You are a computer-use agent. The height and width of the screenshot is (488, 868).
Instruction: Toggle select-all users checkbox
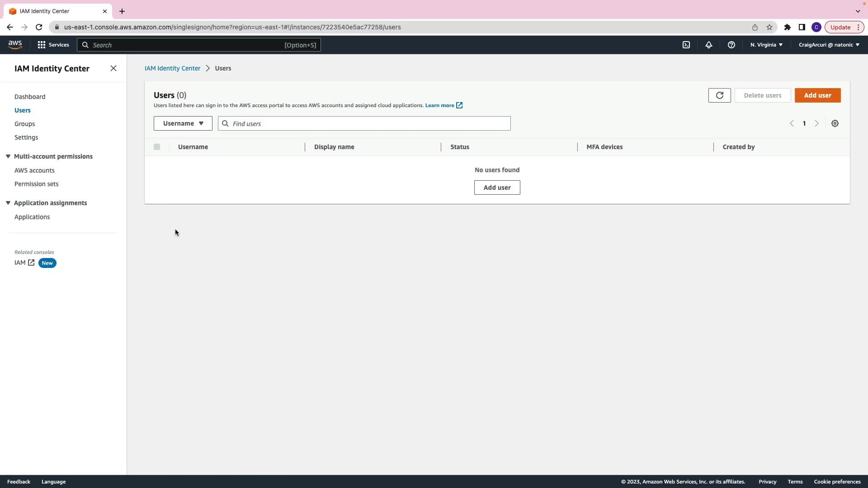(x=157, y=147)
